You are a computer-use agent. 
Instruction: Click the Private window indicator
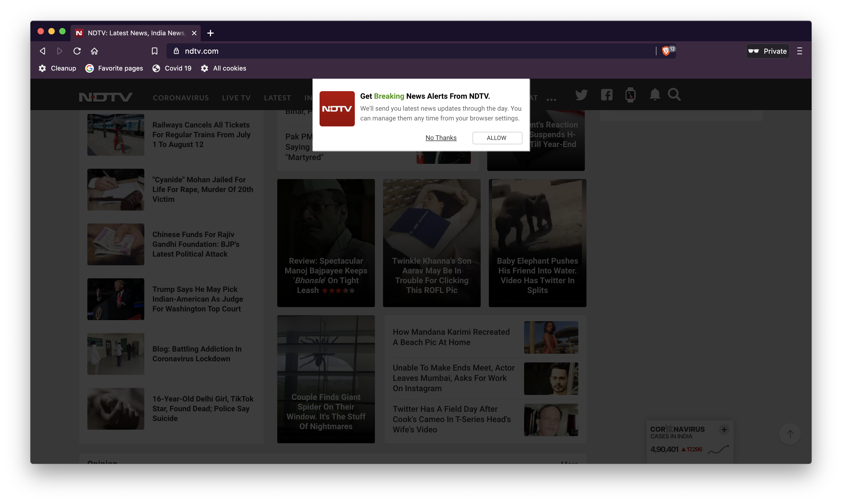(x=768, y=51)
